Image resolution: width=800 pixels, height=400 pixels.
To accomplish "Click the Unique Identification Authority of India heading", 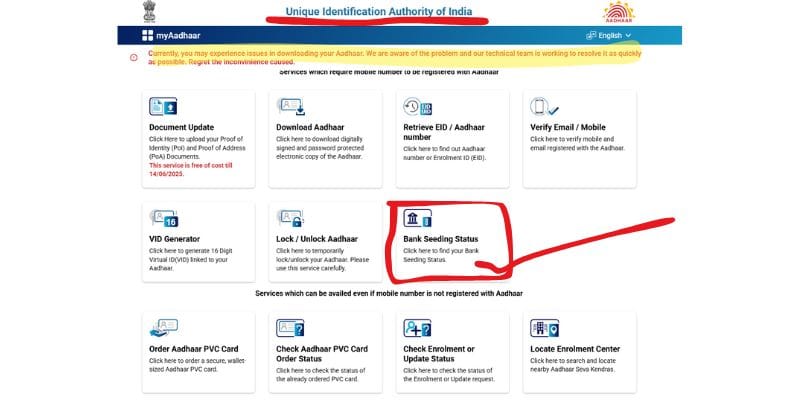I will point(379,11).
